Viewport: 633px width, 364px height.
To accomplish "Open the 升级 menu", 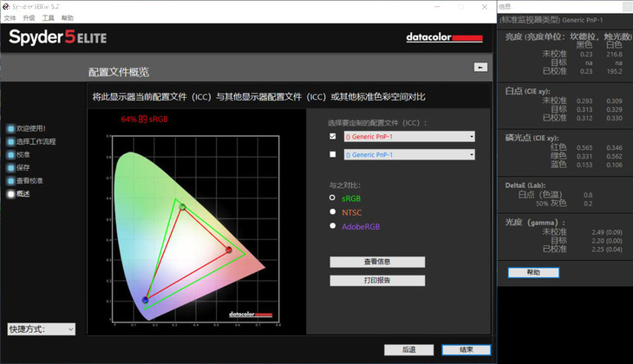I will (x=29, y=17).
